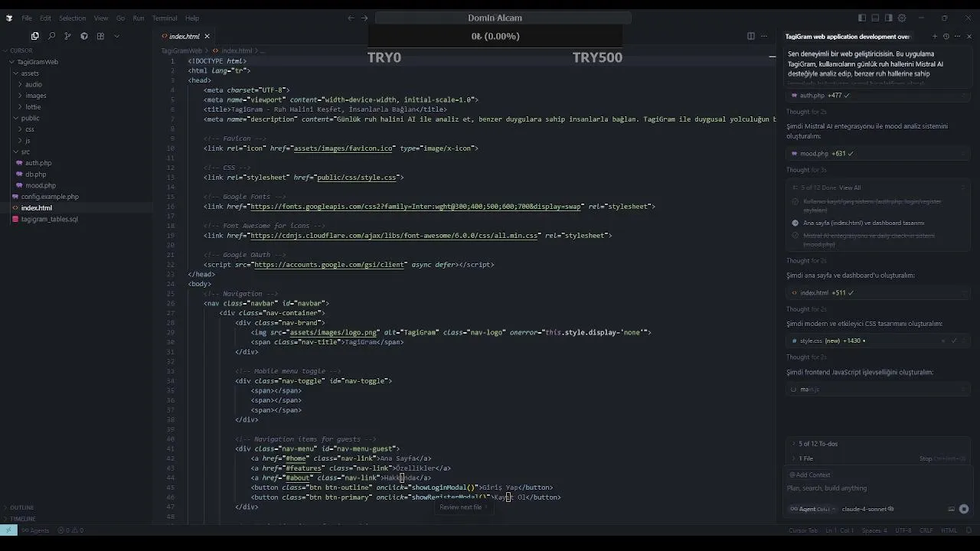Open Cursor settings gear icon
This screenshot has width=980, height=551.
point(902,18)
